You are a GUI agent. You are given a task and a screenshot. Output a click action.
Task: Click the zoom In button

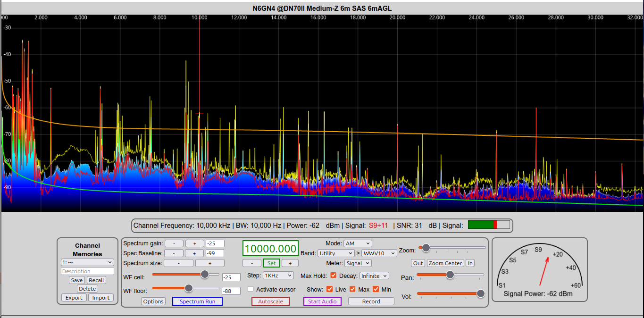[470, 263]
